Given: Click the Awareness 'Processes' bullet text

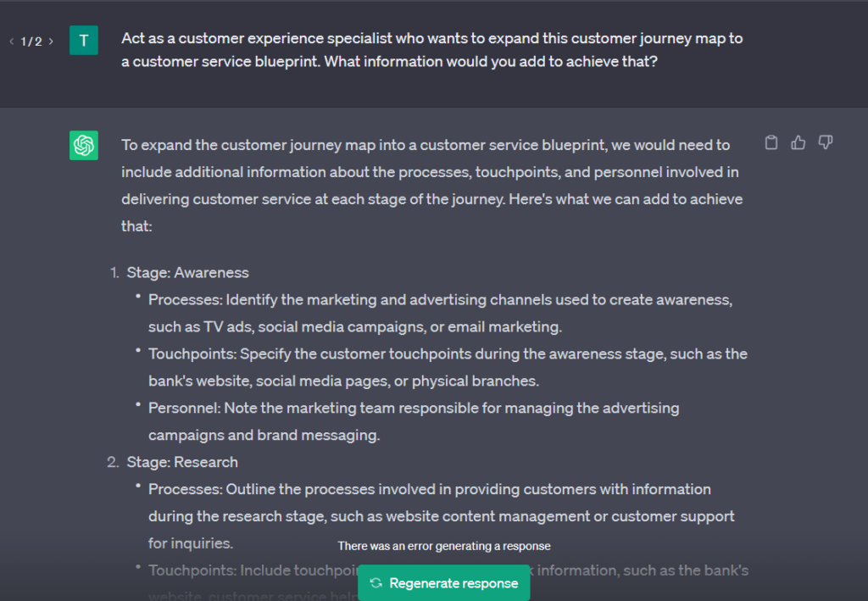Looking at the screenshot, I should click(x=440, y=314).
